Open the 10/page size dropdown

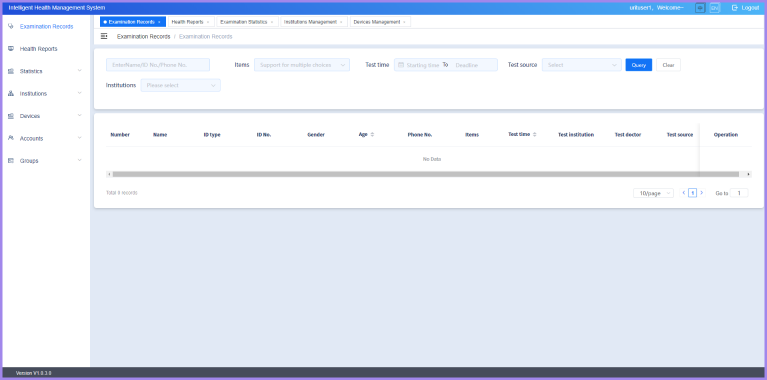pos(653,193)
